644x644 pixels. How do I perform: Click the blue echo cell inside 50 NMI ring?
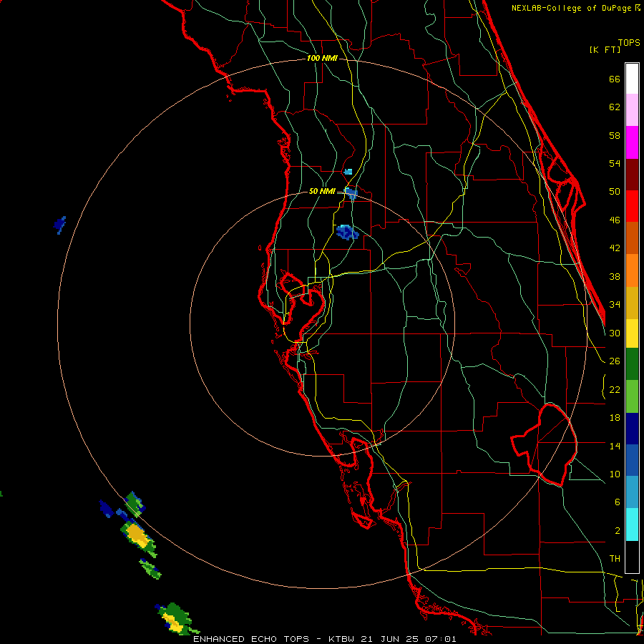click(x=348, y=233)
